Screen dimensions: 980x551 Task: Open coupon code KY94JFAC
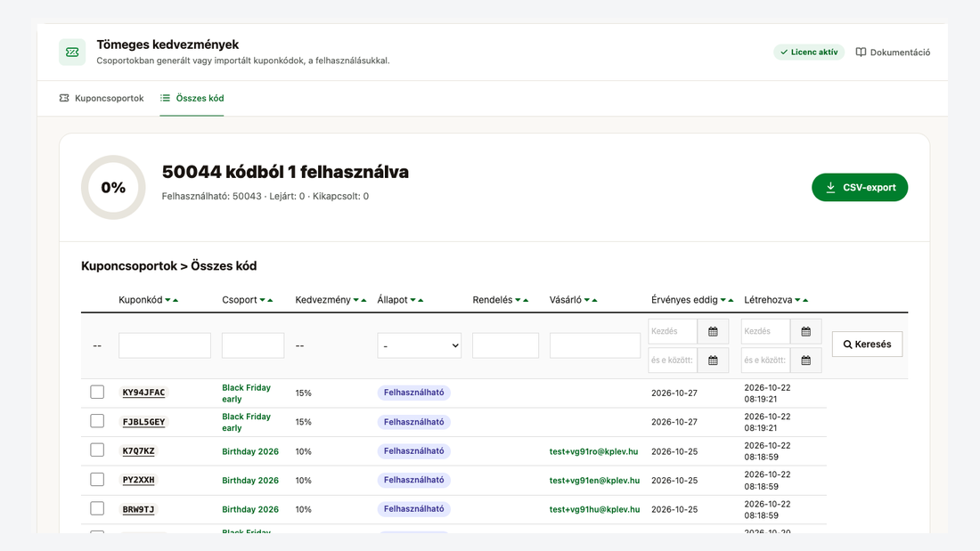(143, 393)
